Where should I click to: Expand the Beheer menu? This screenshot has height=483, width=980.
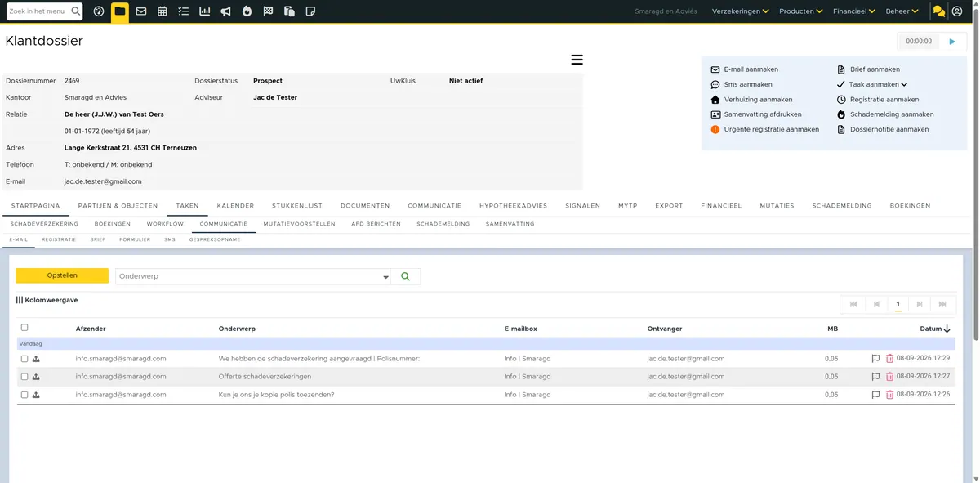902,11
